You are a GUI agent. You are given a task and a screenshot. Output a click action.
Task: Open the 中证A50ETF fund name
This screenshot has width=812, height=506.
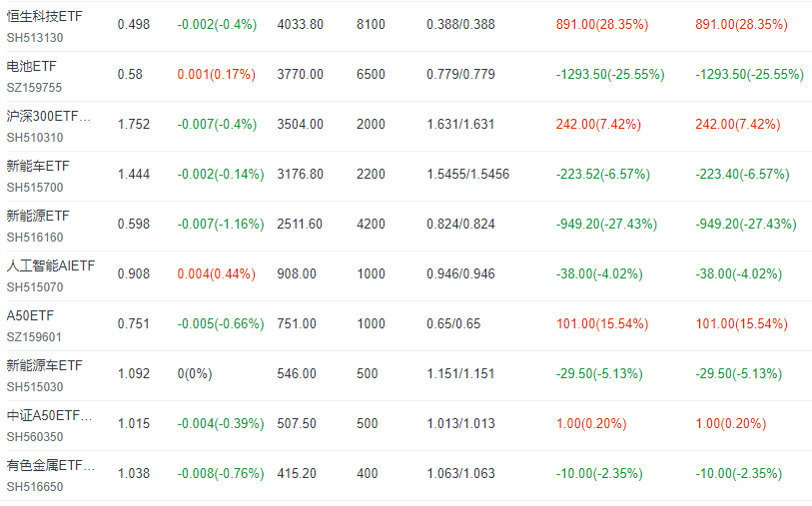(50, 415)
